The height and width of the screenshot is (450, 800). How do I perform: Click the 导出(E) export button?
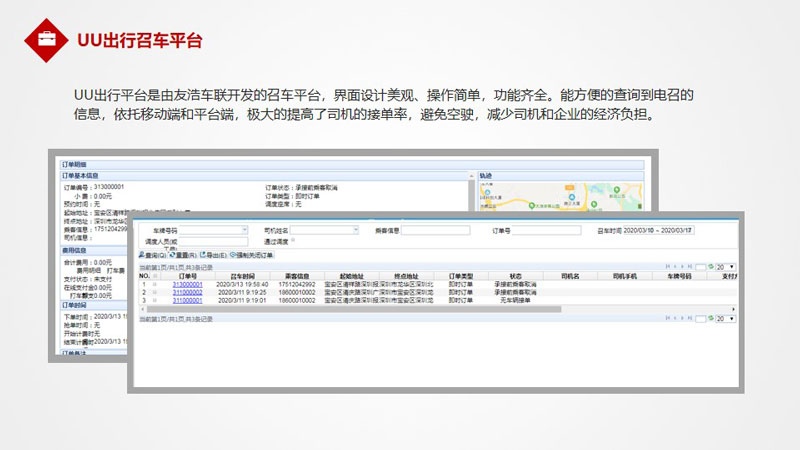point(213,255)
